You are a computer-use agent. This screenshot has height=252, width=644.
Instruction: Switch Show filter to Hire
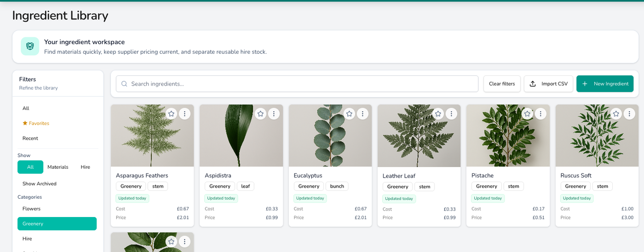pos(86,167)
